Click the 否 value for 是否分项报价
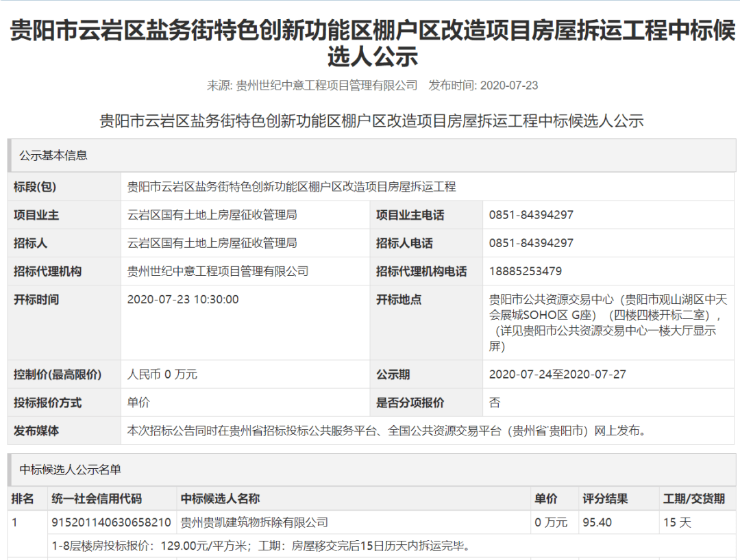The image size is (740, 560). (494, 403)
